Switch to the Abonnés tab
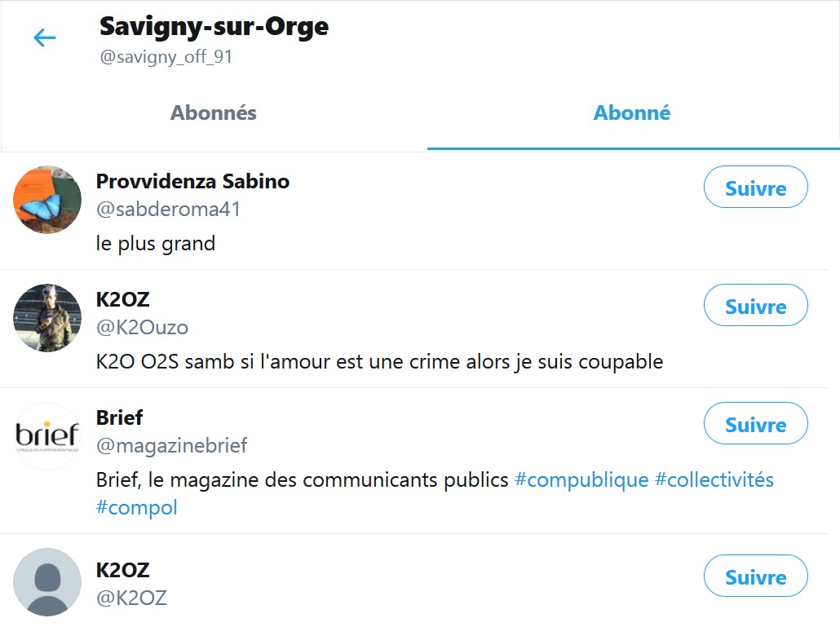The image size is (840, 627). coord(214,113)
